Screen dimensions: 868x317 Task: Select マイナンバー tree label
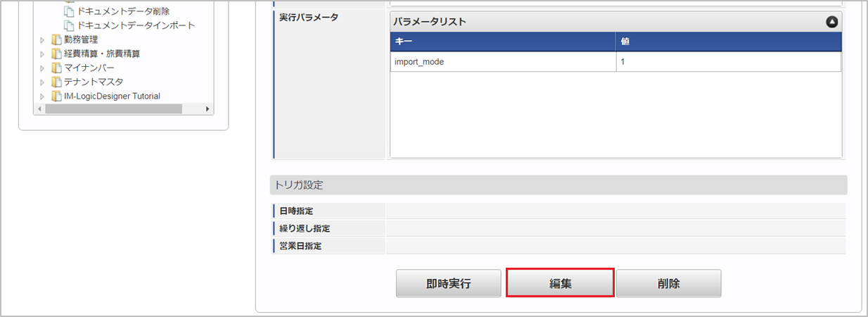pos(89,68)
